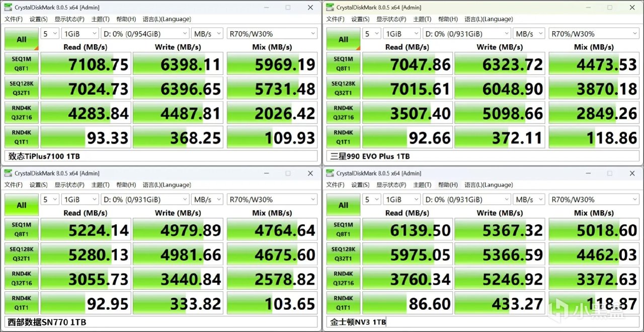Open 主题(T) menu in 990 EVO Plus window
This screenshot has height=332, width=644.
(x=422, y=19)
